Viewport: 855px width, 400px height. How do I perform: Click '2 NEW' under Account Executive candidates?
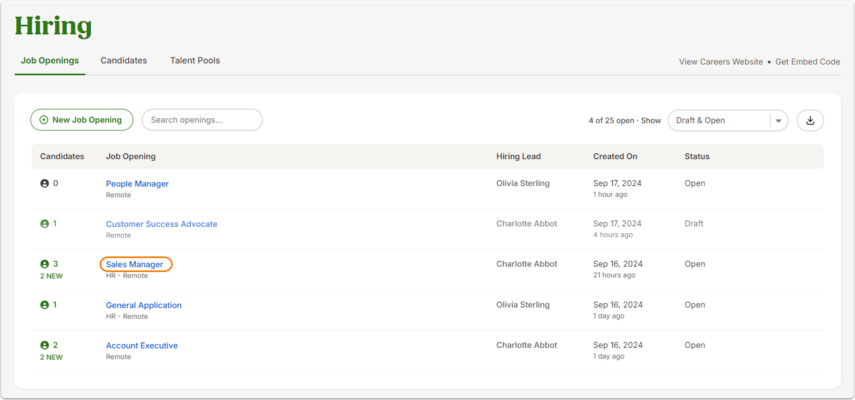[x=51, y=357]
